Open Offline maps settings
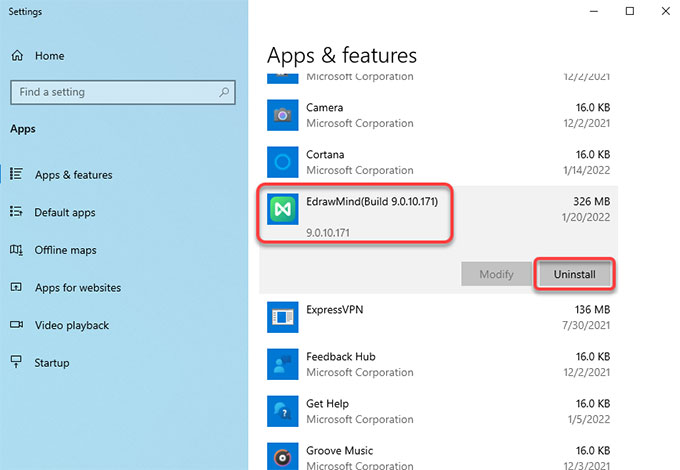 click(x=65, y=250)
